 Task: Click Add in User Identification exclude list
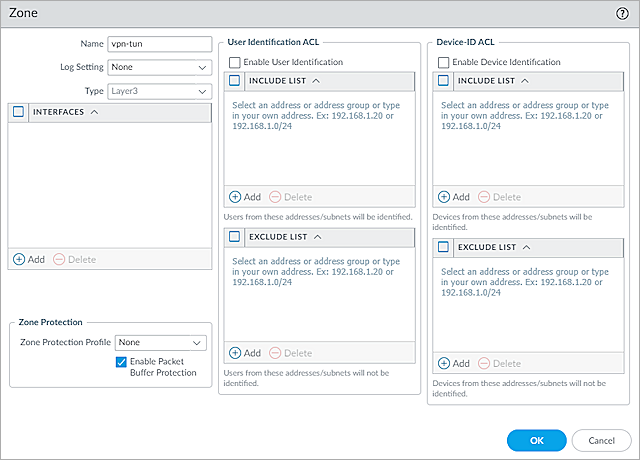pyautogui.click(x=245, y=353)
